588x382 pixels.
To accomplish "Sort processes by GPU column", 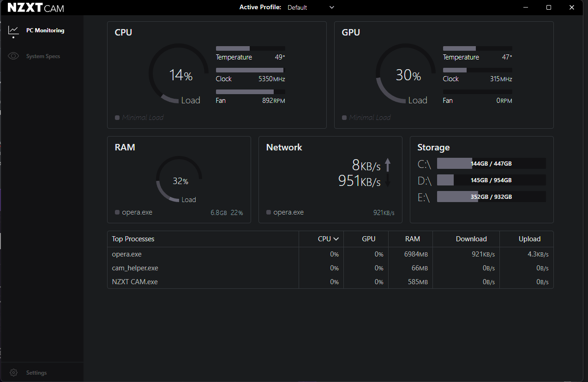I will click(369, 239).
